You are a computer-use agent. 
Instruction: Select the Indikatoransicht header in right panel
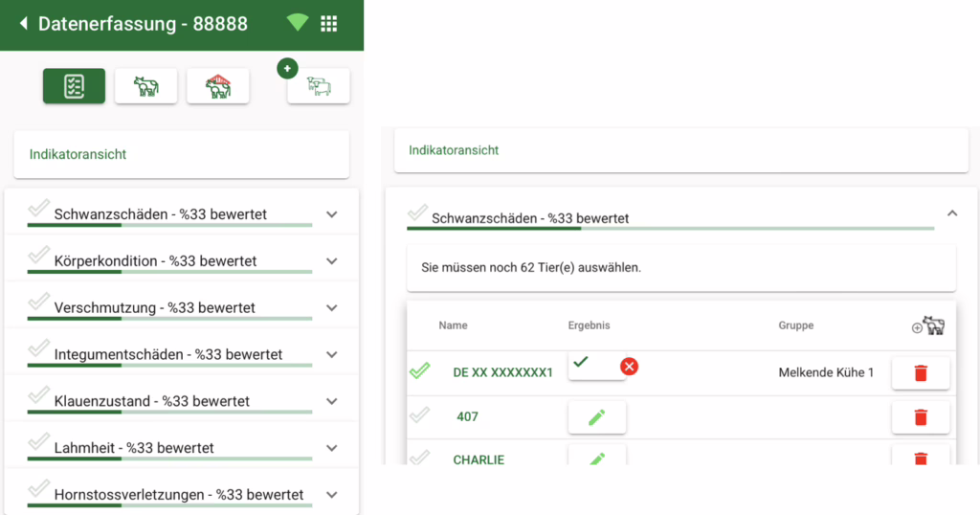coord(454,150)
